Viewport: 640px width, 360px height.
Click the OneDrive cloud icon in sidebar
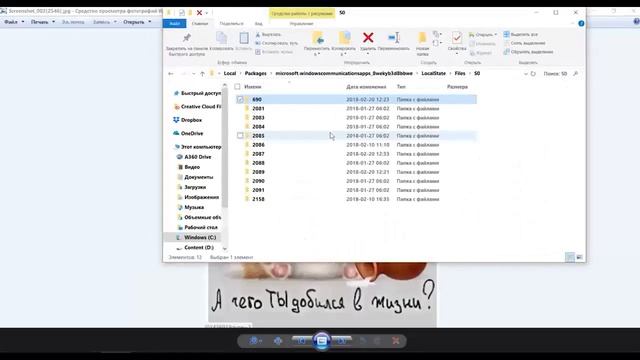[176, 133]
